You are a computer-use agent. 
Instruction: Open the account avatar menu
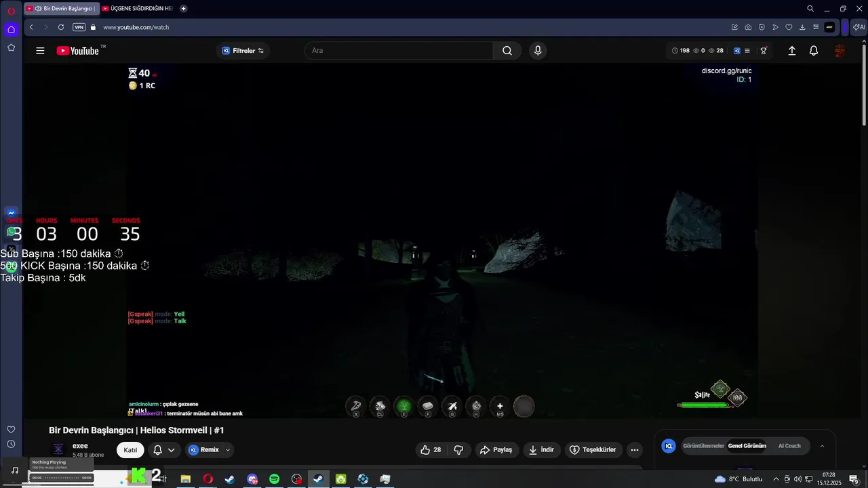840,51
